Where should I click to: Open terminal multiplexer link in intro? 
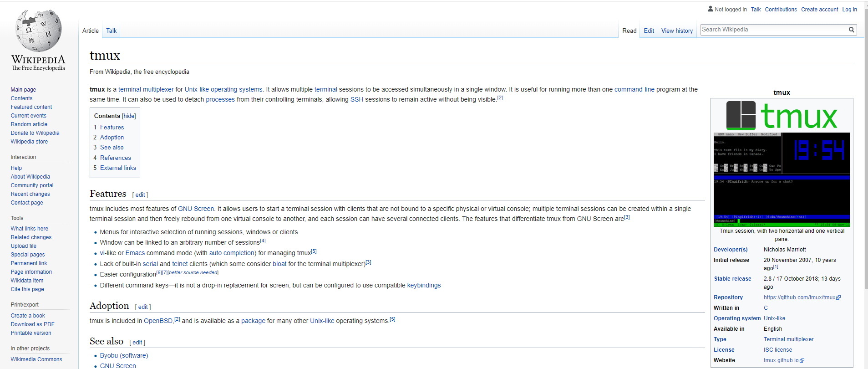click(146, 90)
